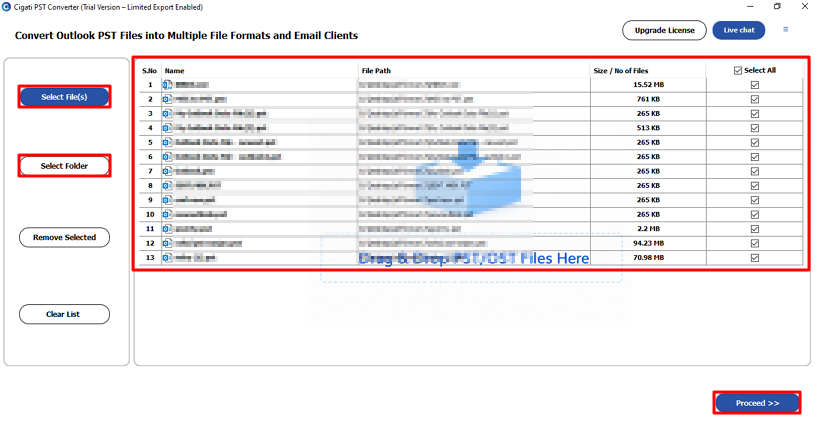Select the 761 KB size cell
The width and height of the screenshot is (820, 437).
point(648,99)
